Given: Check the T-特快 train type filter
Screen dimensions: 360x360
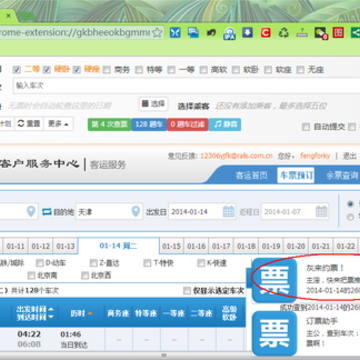Looking at the screenshot, I should [147, 263].
